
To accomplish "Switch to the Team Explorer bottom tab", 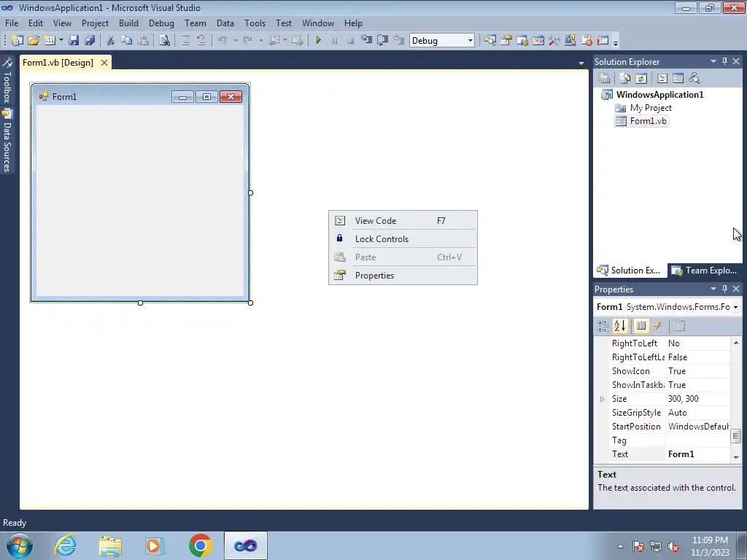I will click(705, 271).
